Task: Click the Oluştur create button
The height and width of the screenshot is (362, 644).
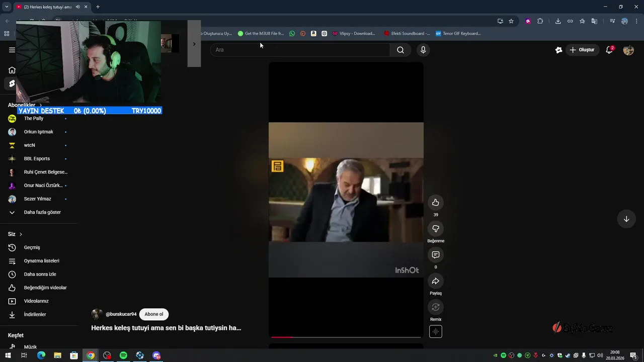Action: click(582, 50)
